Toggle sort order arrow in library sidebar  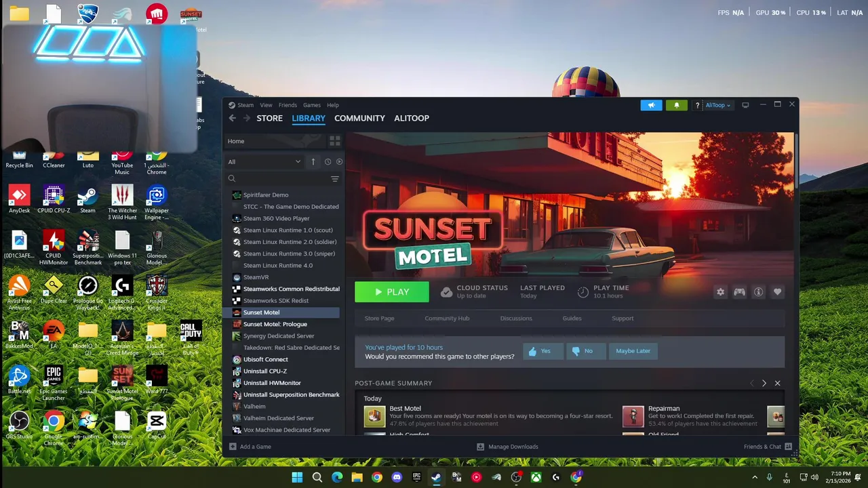pyautogui.click(x=313, y=161)
